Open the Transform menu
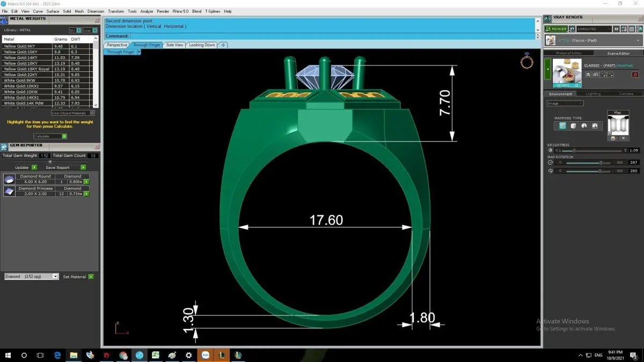This screenshot has height=362, width=644. coord(116,11)
